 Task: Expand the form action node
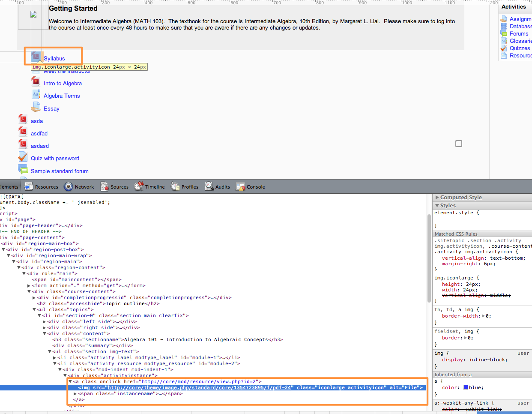[x=29, y=285]
